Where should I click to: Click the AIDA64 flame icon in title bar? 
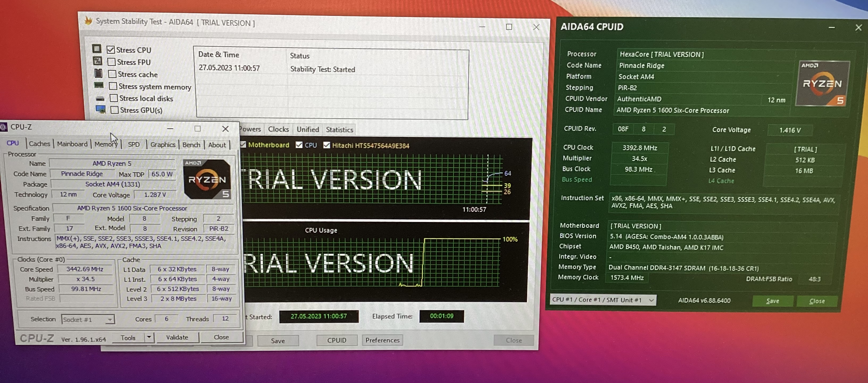[x=88, y=21]
